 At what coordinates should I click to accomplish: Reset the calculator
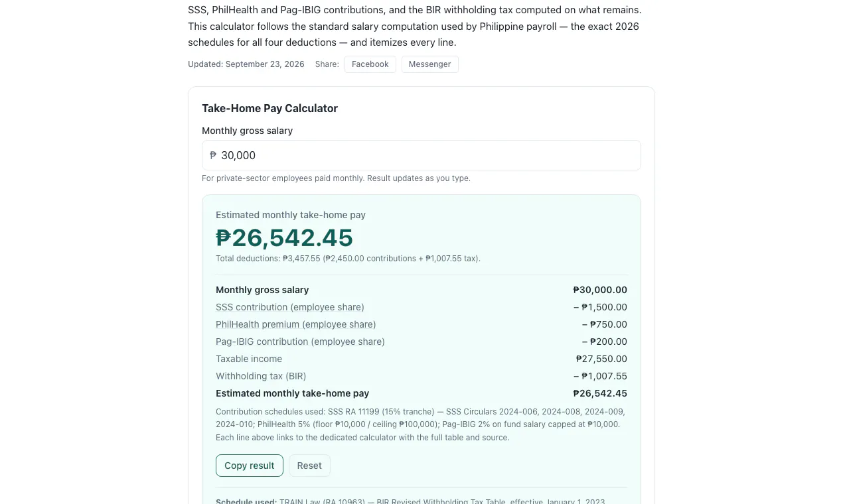pos(309,466)
